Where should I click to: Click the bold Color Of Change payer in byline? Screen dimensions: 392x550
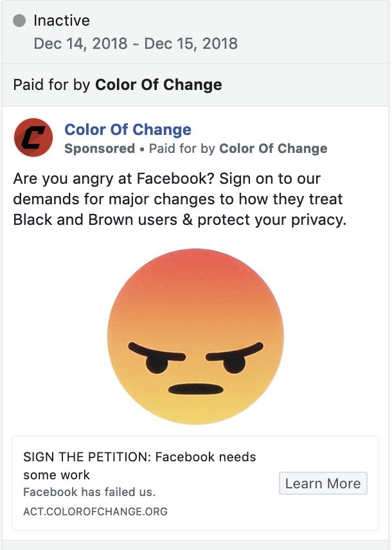click(x=273, y=148)
